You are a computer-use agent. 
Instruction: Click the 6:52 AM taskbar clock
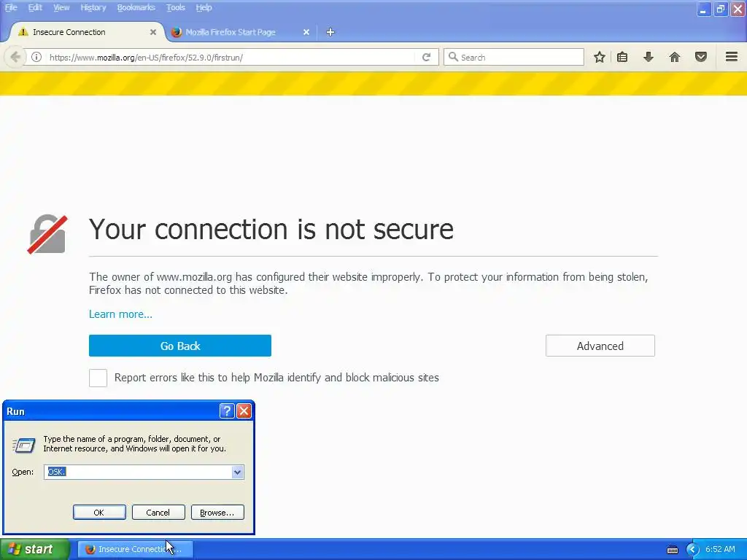point(720,550)
